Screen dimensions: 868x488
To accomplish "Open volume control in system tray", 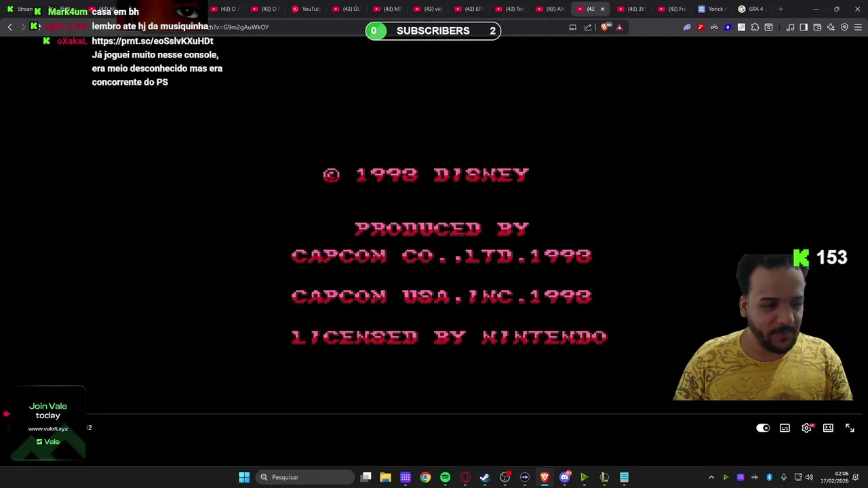I will point(809,477).
